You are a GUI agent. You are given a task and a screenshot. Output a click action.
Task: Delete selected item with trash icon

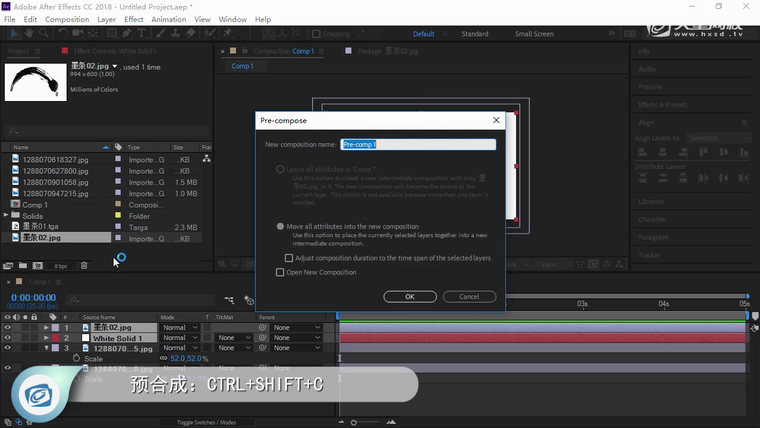point(84,266)
